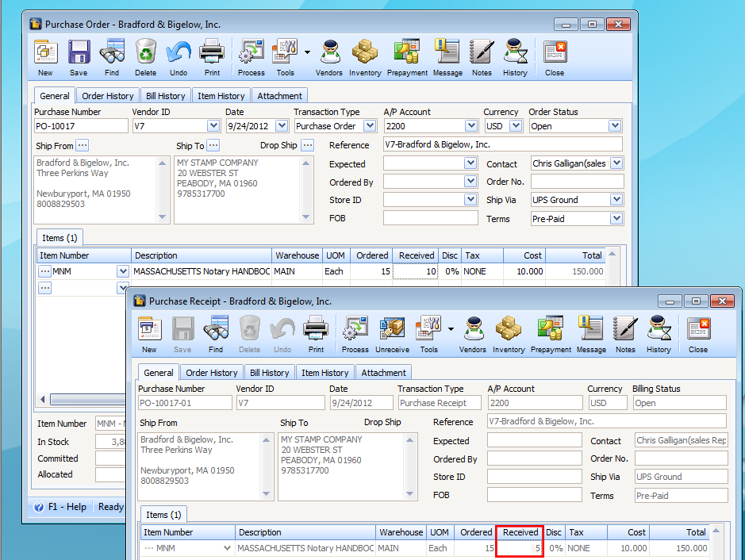This screenshot has width=745, height=560.
Task: Expand Transaction Type dropdown in Purchase Order
Action: (370, 126)
